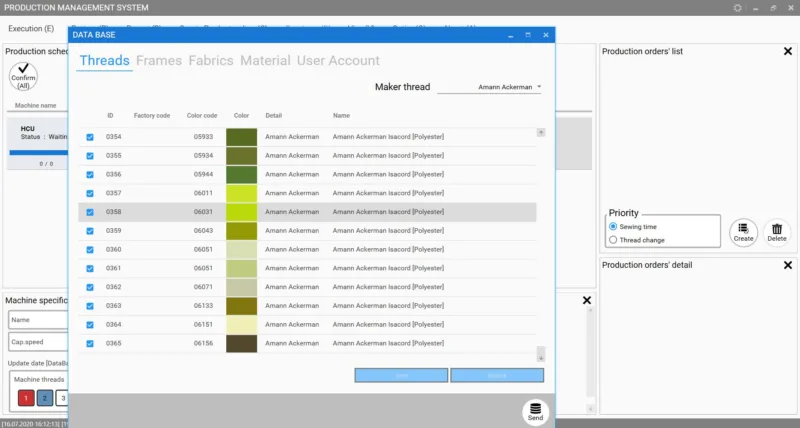
Task: Select Thread change priority option
Action: [x=613, y=240]
